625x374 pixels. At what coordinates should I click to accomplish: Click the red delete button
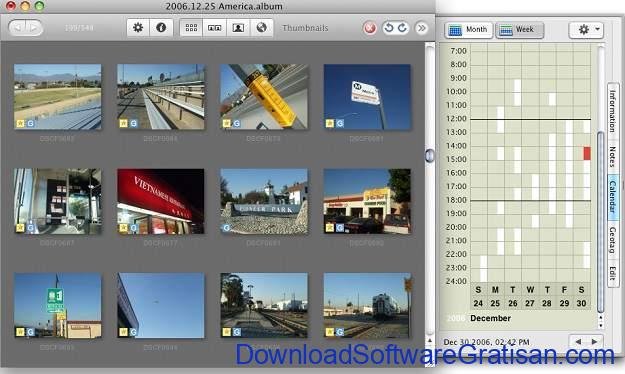pos(370,28)
